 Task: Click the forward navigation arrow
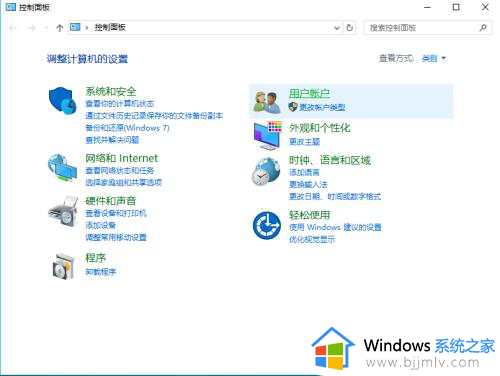32,28
